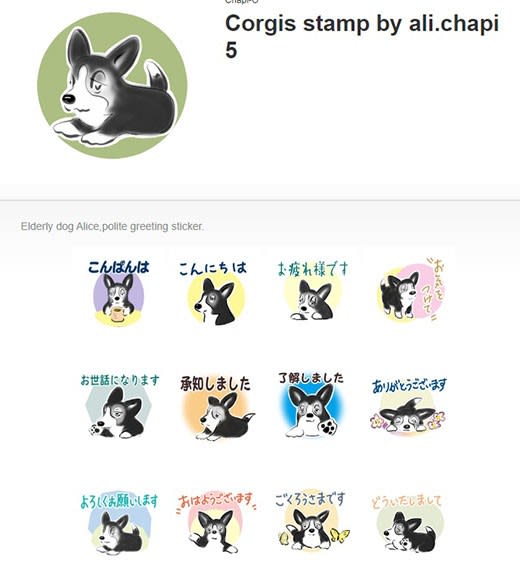
Task: Select the こんにちは sticker with yellow circle
Action: (214, 292)
